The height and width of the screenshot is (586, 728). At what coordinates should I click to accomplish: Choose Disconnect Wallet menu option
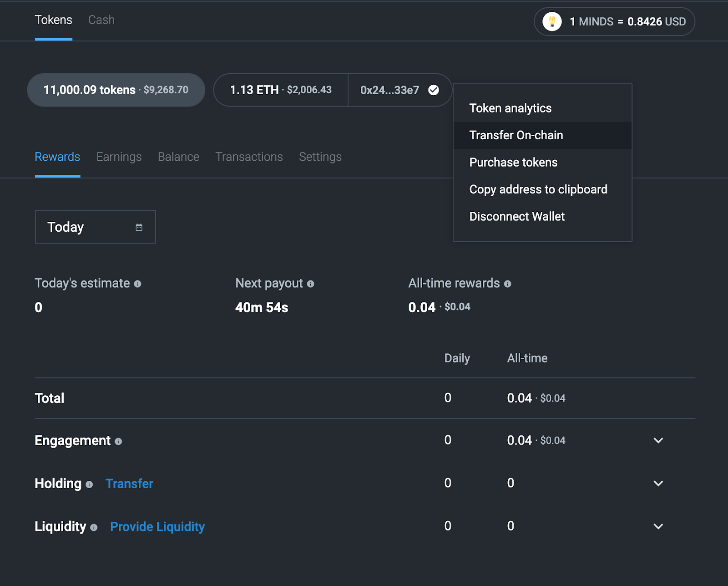[x=517, y=216]
